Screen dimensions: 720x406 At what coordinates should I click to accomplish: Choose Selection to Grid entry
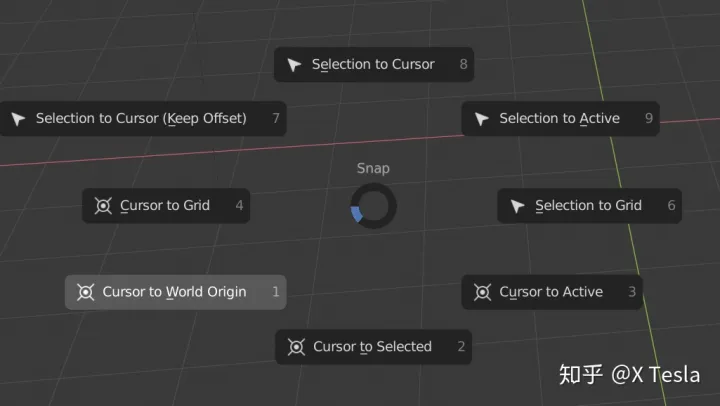(590, 205)
